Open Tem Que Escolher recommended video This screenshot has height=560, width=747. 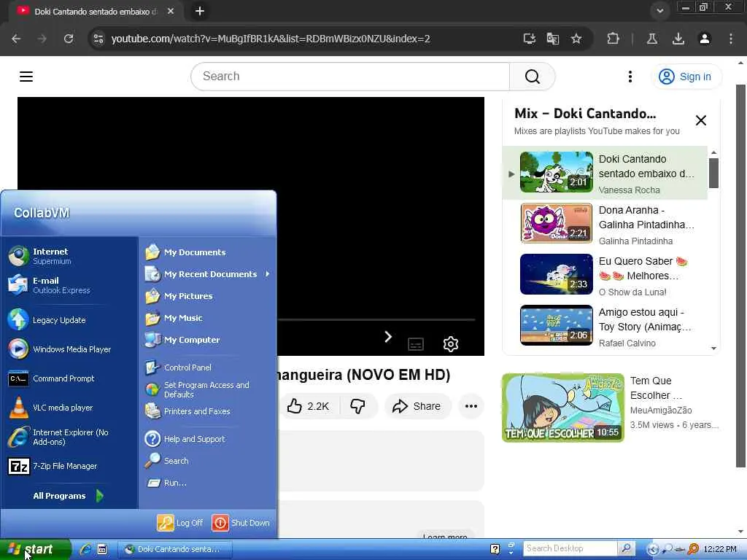pos(611,408)
